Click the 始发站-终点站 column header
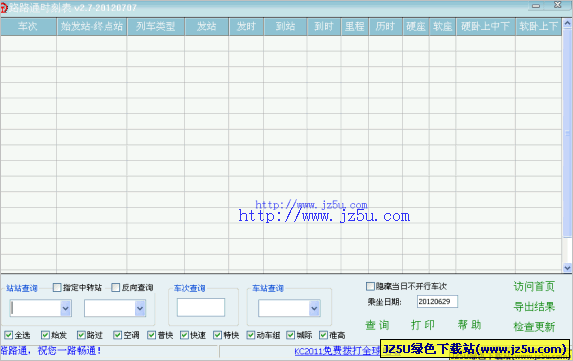 92,26
